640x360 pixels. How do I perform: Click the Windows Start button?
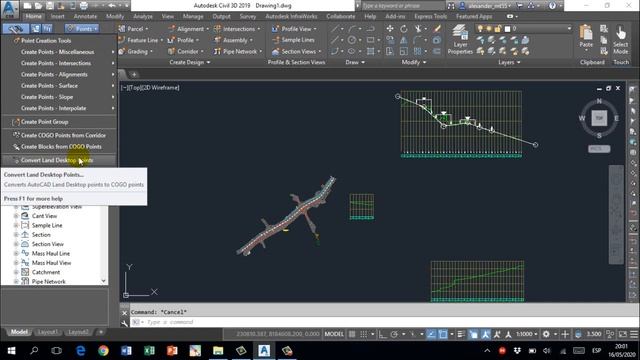[x=11, y=351]
